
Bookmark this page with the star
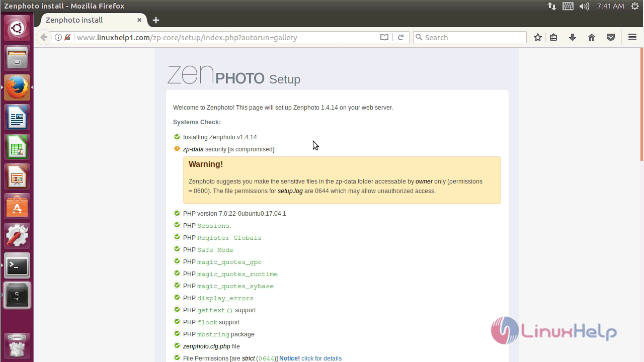coord(538,37)
